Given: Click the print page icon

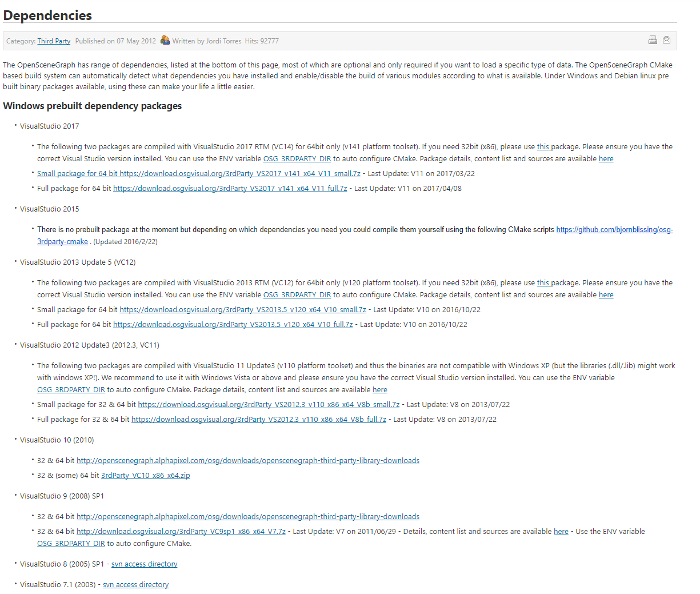Looking at the screenshot, I should pos(653,40).
